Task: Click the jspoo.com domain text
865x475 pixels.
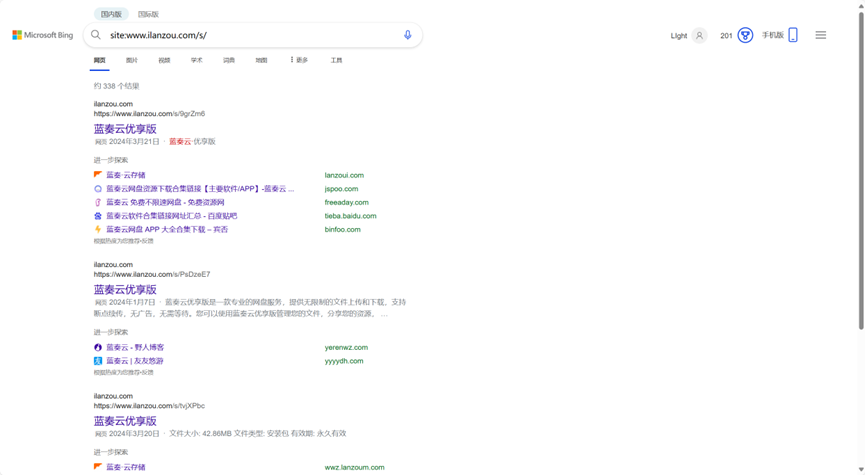Action: pos(341,189)
